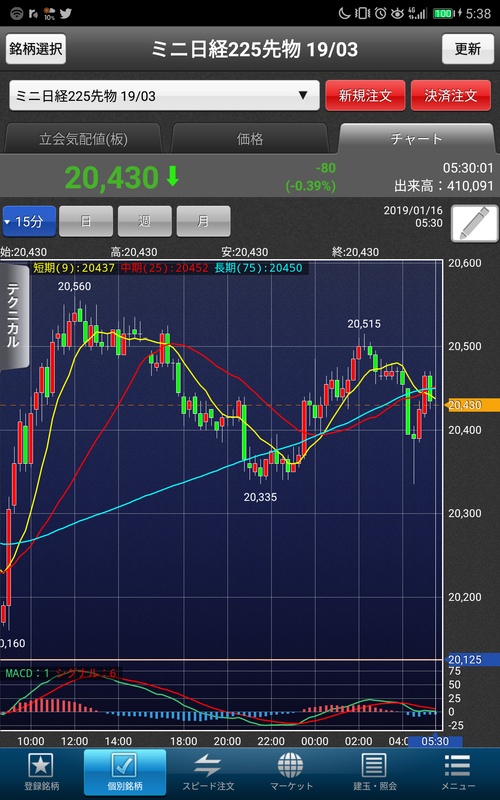Expand the ミニ日経225先物 19/03 dropdown
The image size is (500, 800).
coord(164,95)
